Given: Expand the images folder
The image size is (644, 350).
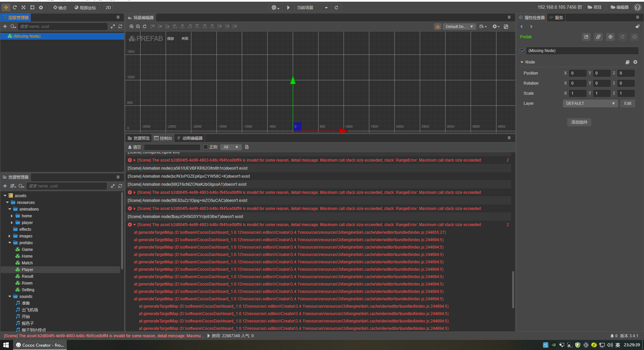Looking at the screenshot, I should [9, 236].
